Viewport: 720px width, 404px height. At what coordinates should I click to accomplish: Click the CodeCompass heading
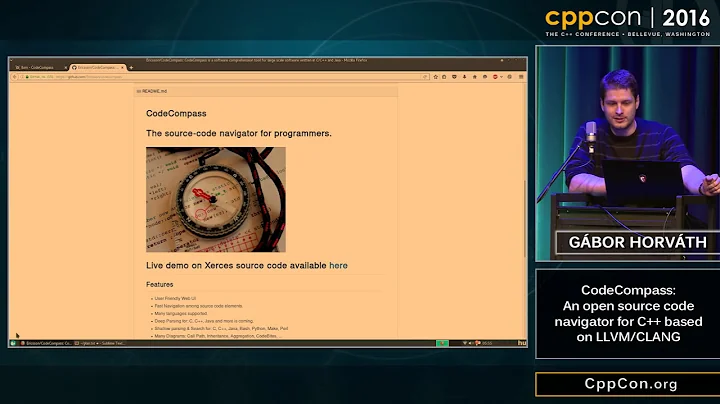point(176,113)
